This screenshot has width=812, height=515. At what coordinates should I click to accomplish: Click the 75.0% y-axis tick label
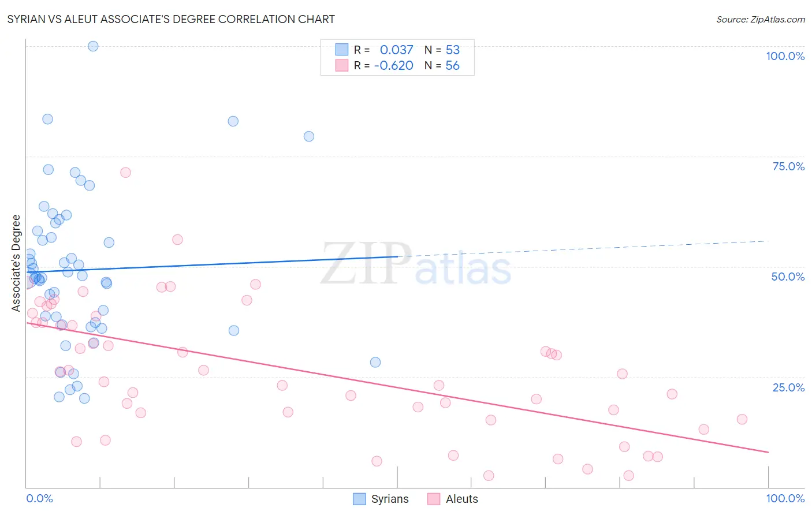pos(788,166)
